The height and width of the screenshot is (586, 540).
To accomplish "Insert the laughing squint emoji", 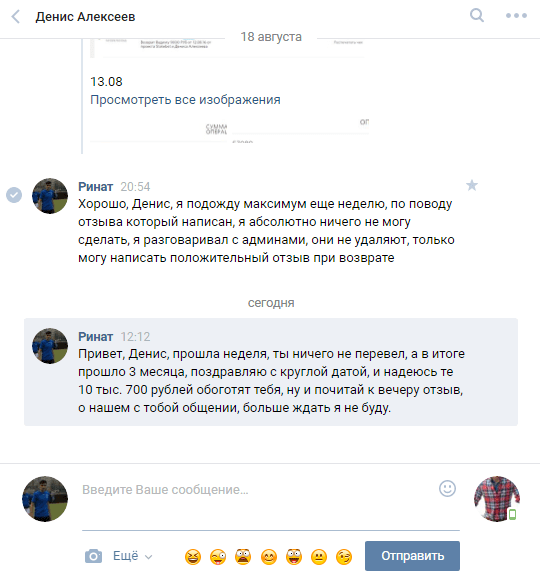I will [193, 557].
